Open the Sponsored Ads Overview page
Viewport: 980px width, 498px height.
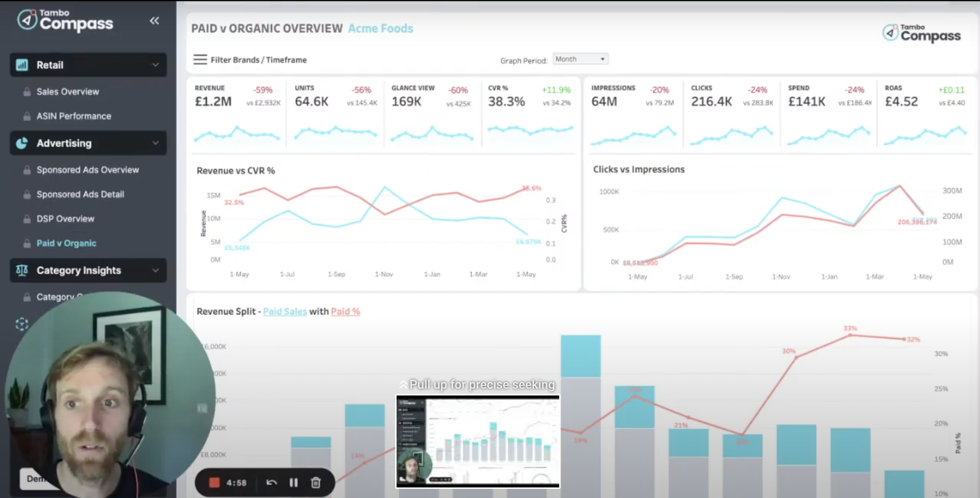click(88, 170)
